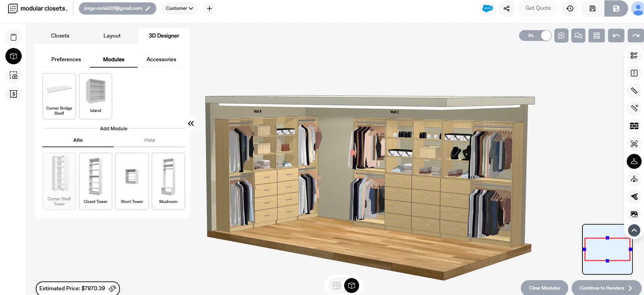This screenshot has height=295, width=644.
Task: Open the grid view icon in toolbar
Action: tap(597, 35)
